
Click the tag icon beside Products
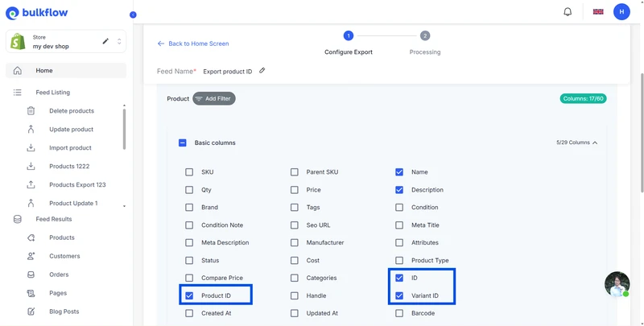31,237
